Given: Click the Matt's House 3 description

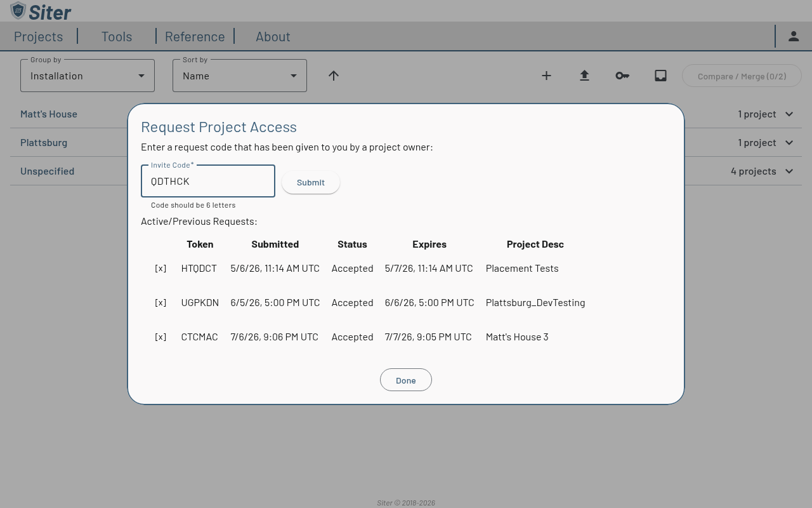Looking at the screenshot, I should point(517,337).
